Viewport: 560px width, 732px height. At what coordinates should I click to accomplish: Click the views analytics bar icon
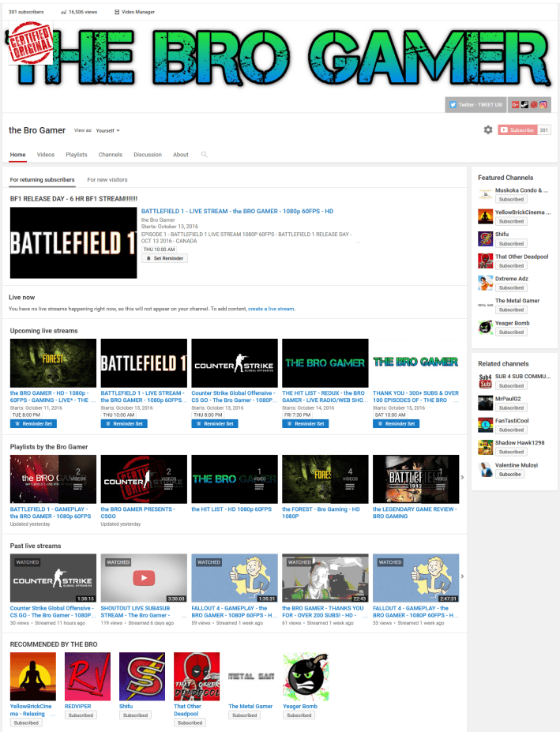pos(63,12)
